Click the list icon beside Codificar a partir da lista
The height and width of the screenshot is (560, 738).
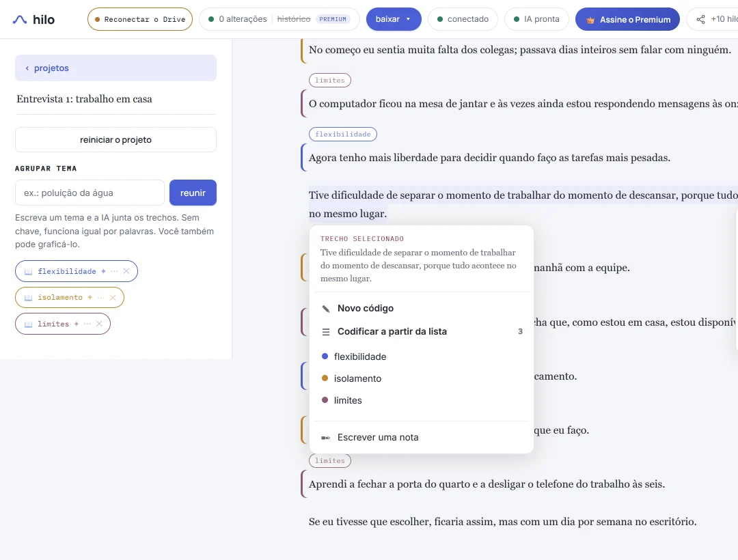pyautogui.click(x=326, y=332)
